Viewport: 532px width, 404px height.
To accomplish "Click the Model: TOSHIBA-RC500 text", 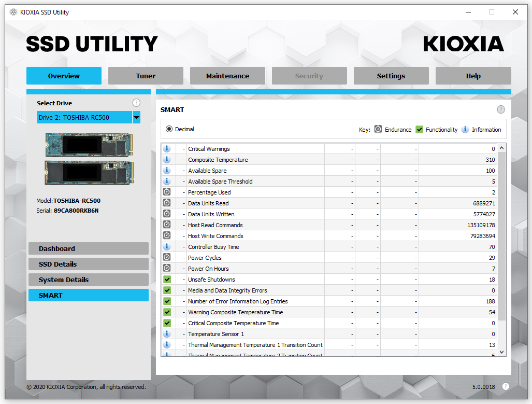I will [x=68, y=201].
